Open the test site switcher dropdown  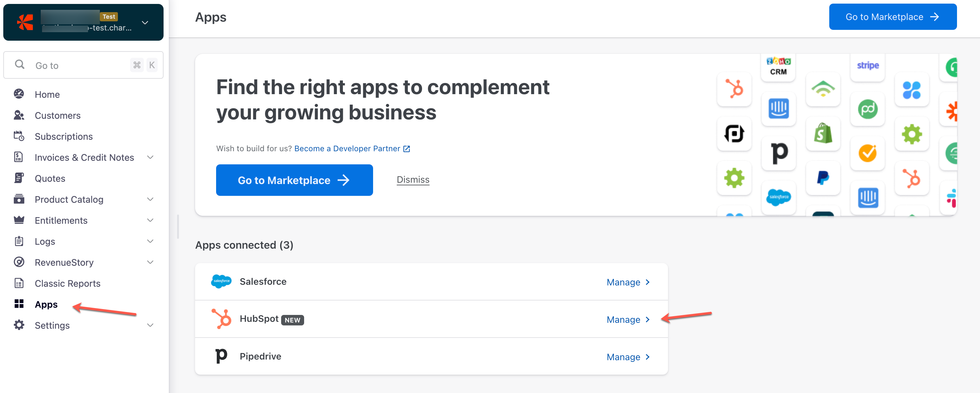[x=145, y=22]
